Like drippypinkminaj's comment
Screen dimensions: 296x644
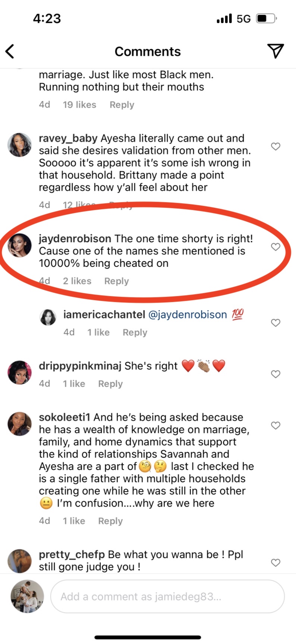(275, 374)
